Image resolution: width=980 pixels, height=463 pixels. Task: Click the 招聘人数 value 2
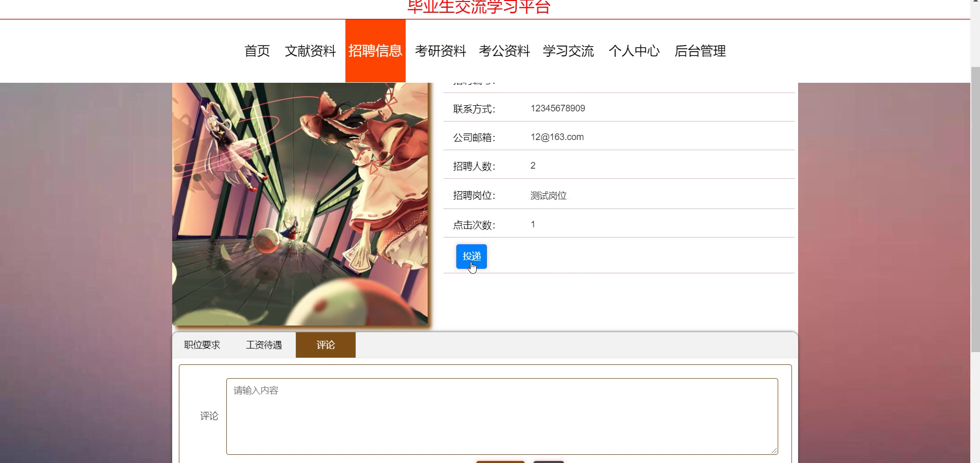pos(533,166)
